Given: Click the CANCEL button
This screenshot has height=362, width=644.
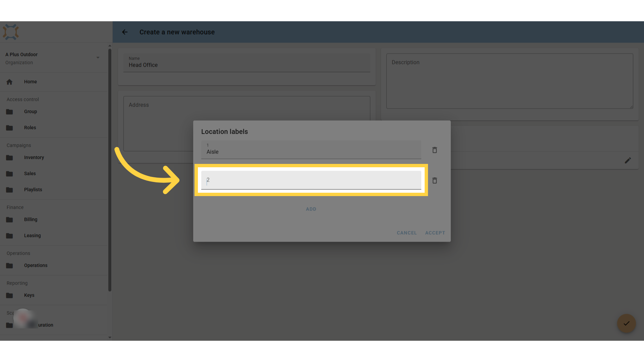Looking at the screenshot, I should 407,233.
